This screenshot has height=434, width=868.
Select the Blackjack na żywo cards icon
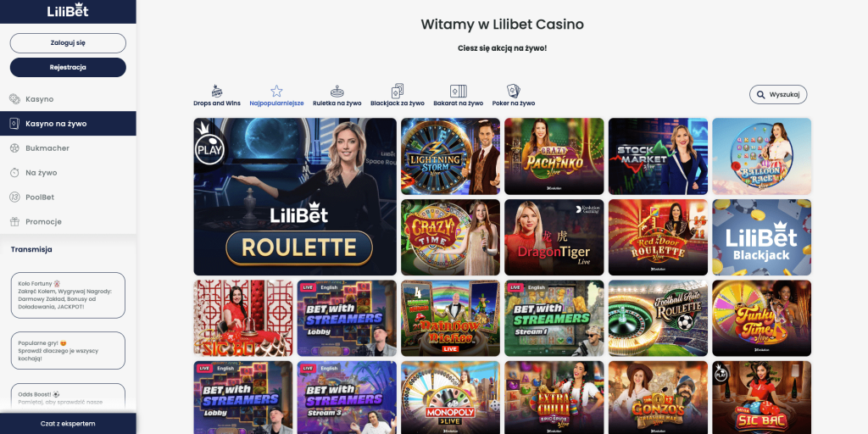click(x=398, y=91)
